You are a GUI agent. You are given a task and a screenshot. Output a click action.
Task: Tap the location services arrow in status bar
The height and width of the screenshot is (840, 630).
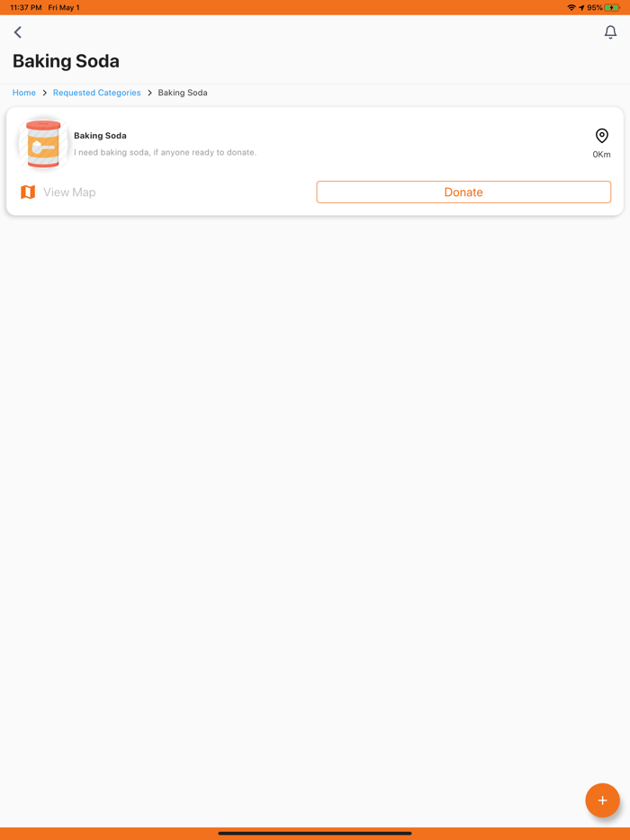pyautogui.click(x=581, y=7)
